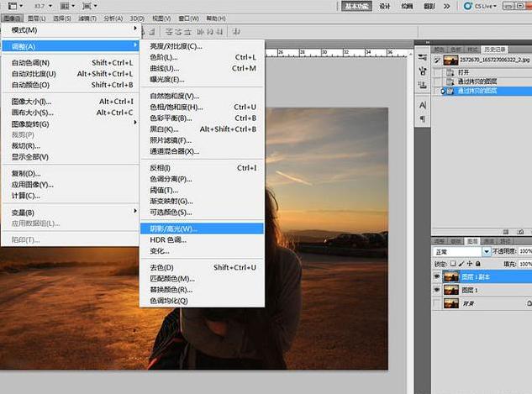Click the layer opacity 100% field
532x394 pixels.
[x=525, y=251]
